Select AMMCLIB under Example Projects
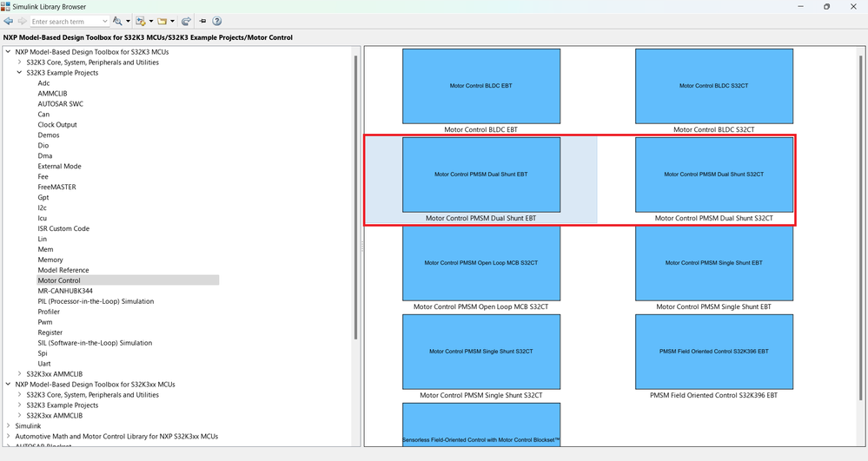Viewport: 868px width, 461px height. click(x=53, y=94)
